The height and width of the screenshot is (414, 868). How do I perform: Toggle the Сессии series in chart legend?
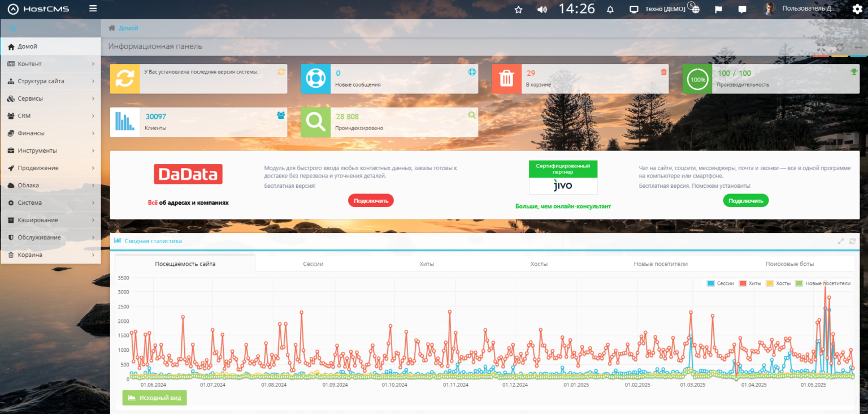(721, 283)
